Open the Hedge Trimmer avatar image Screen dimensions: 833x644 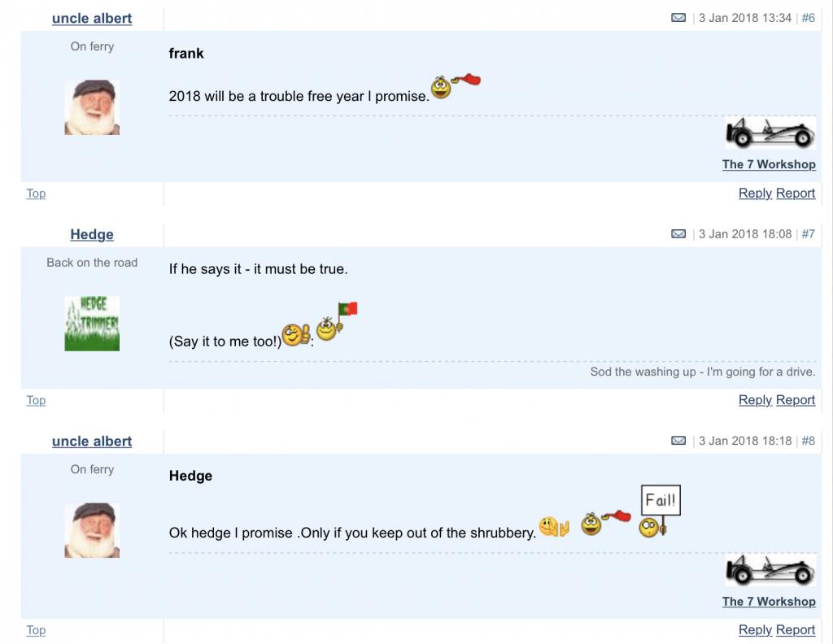(x=92, y=324)
